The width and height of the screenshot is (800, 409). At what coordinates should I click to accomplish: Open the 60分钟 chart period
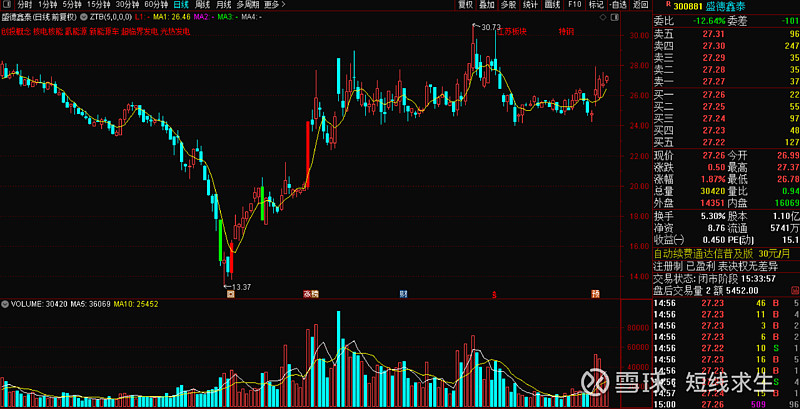[x=156, y=5]
